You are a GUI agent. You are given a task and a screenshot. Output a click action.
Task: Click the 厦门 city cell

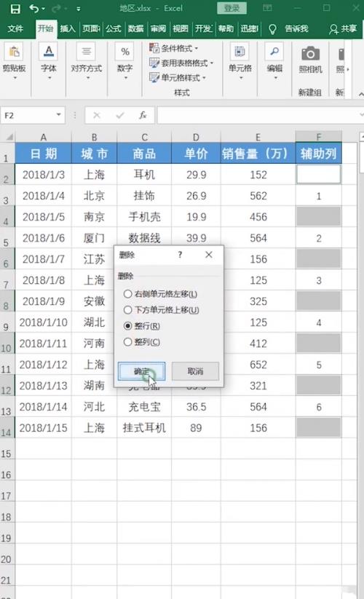pos(94,238)
